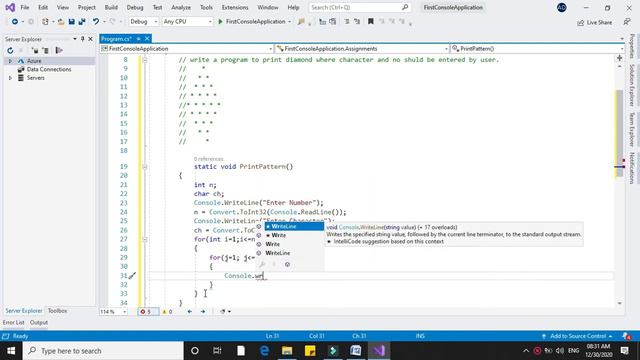Click Connect to Server icon
This screenshot has width=640, height=360.
pos(46,51)
